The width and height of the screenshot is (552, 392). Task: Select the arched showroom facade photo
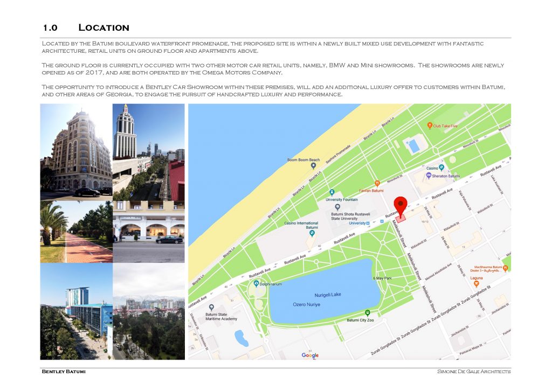tap(149, 232)
